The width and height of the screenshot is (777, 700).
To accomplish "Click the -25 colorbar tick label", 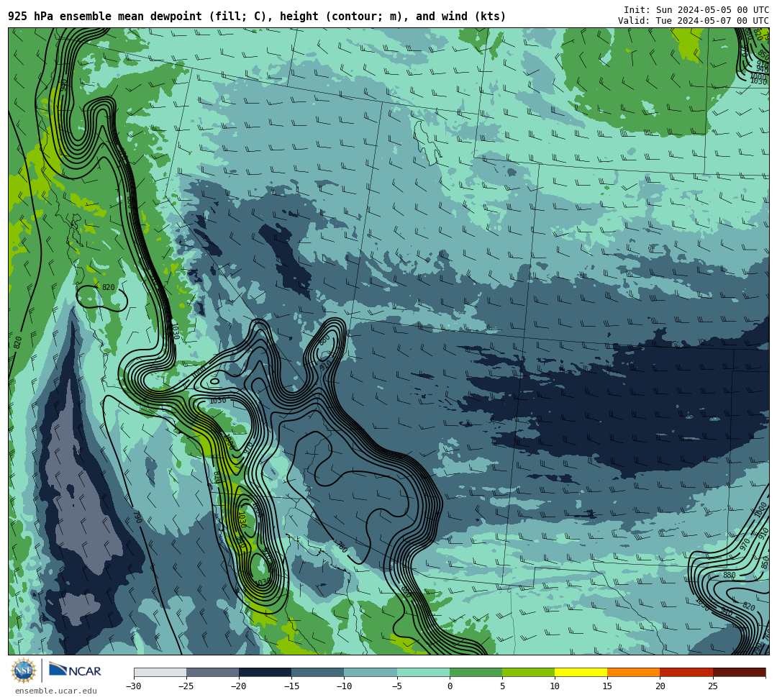I will click(186, 686).
